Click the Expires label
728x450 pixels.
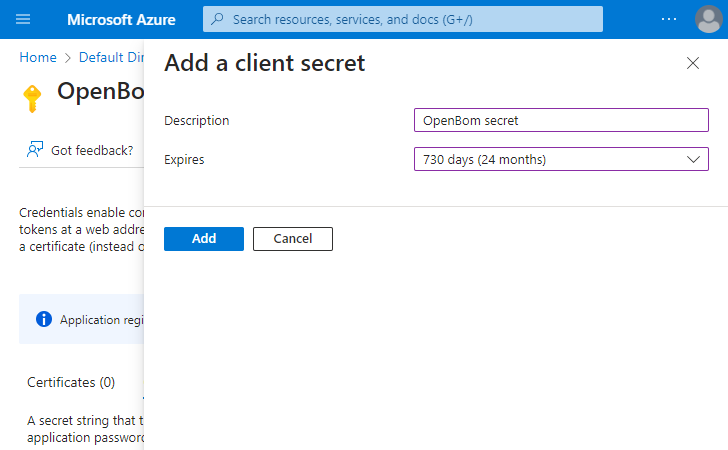coord(184,159)
